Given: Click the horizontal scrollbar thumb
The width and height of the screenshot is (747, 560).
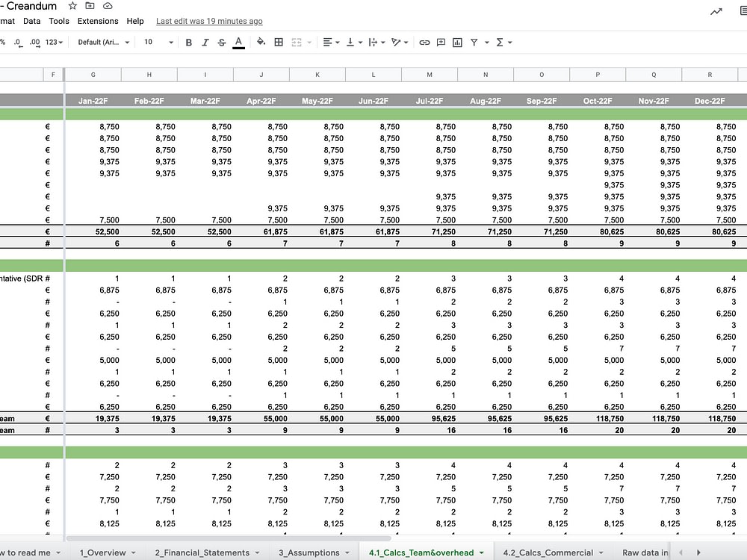Looking at the screenshot, I should tap(229, 538).
